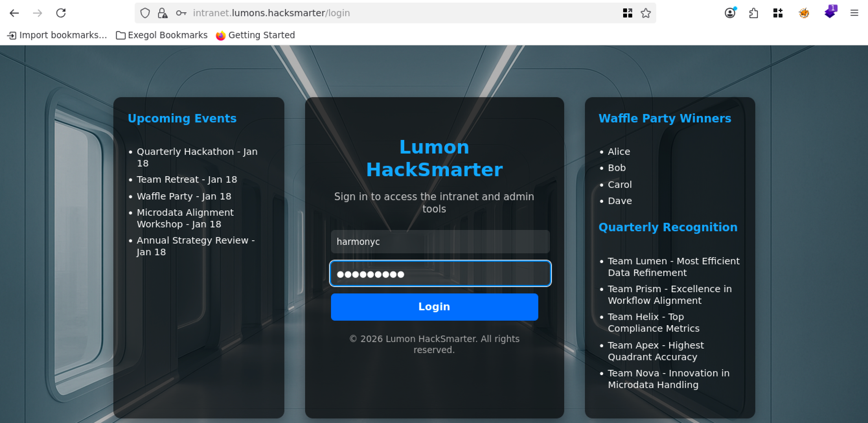868x423 pixels.
Task: Focus the username field containing harmonyc
Action: (x=440, y=242)
